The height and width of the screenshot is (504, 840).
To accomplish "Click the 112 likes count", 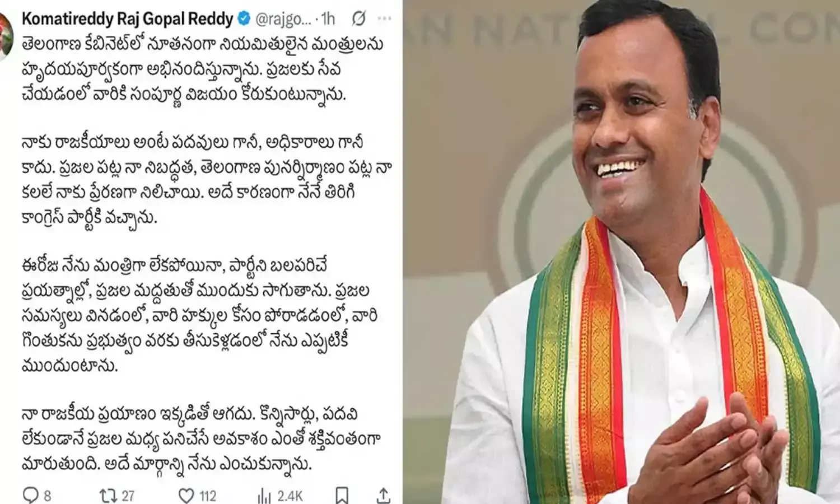I will pos(208,496).
